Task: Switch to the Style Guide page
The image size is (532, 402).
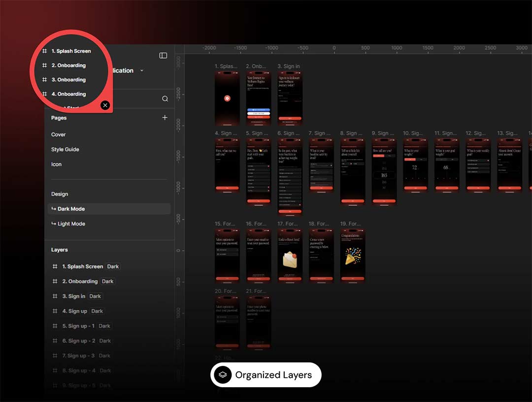Action: 65,149
